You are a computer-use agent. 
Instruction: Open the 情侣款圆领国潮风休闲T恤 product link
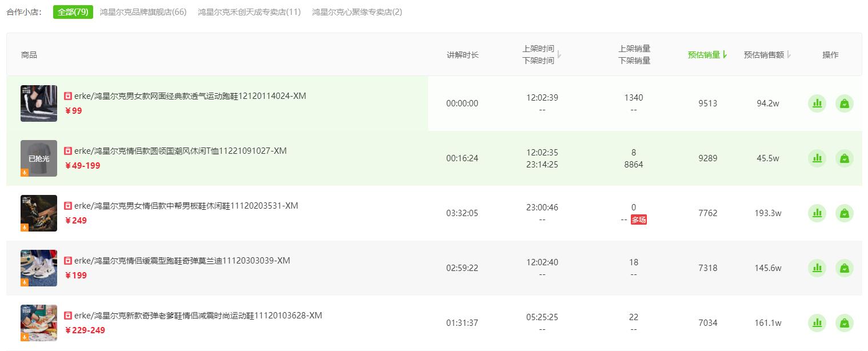(180, 151)
